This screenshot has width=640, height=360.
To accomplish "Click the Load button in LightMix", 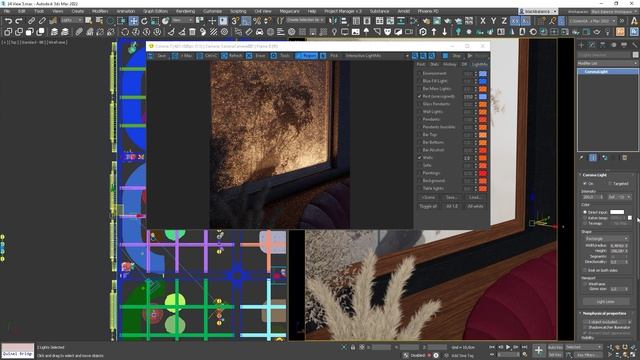I will [x=475, y=197].
